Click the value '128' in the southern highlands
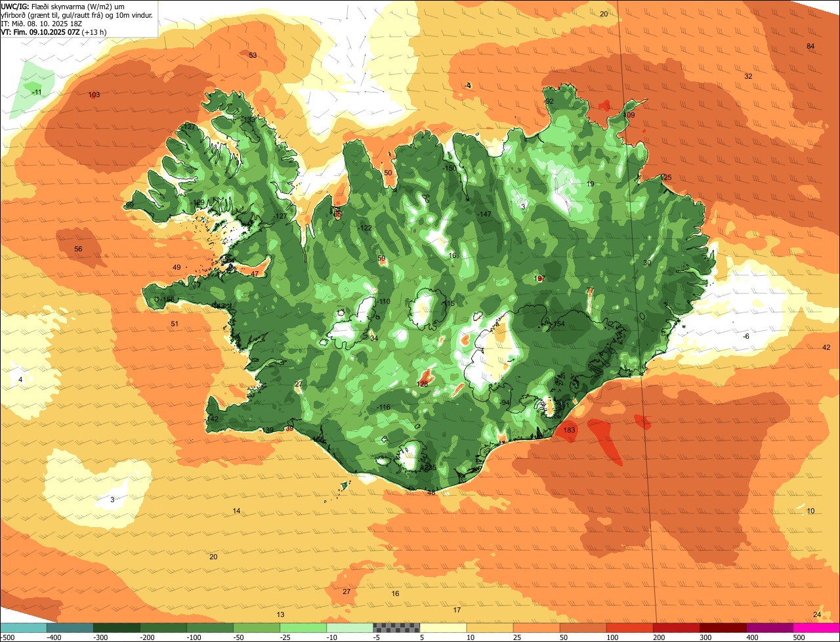Viewport: 840px width, 642px height. (423, 383)
